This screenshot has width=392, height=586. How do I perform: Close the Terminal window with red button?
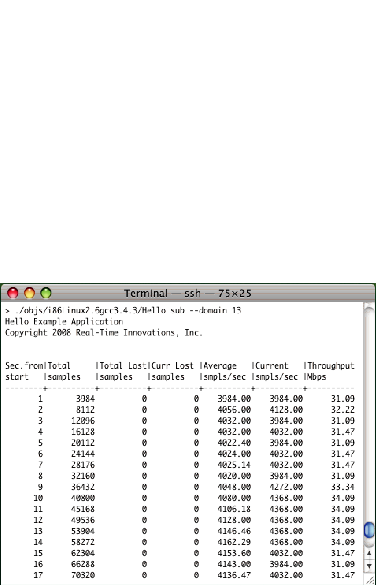[13, 293]
